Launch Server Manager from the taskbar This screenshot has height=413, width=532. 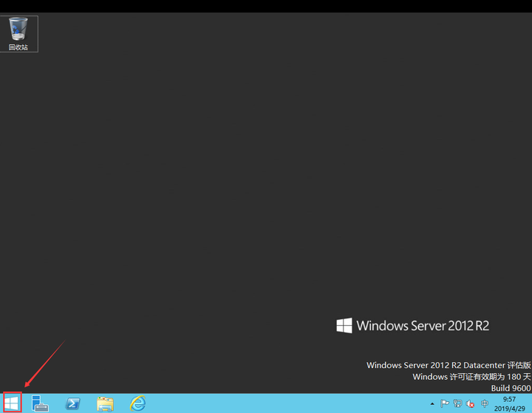coord(40,403)
